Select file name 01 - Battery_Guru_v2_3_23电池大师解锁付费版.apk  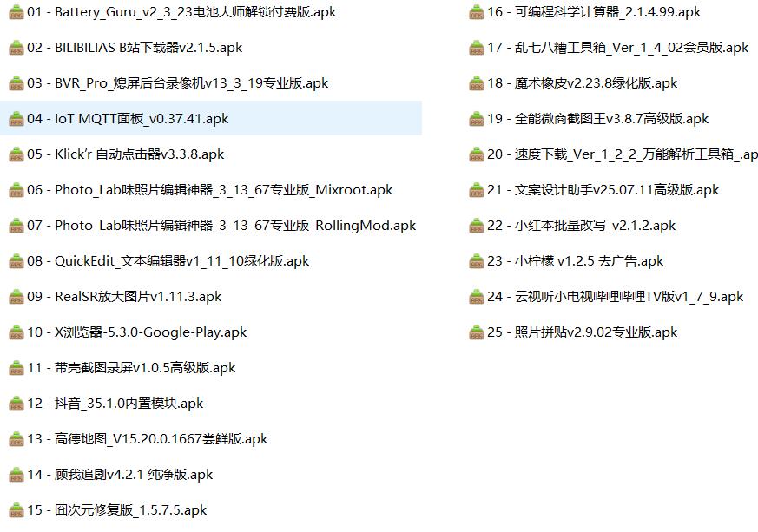click(x=181, y=12)
